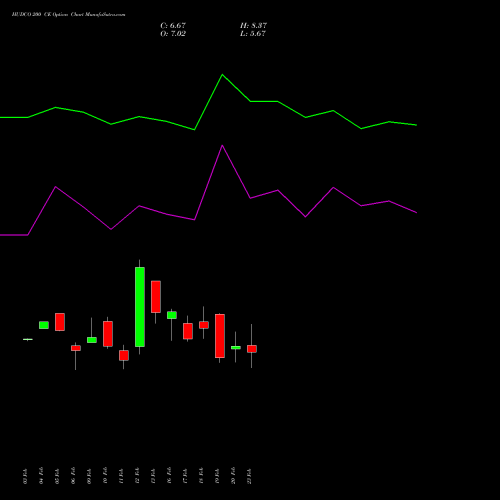Click the 06 Feb date label
This screenshot has height=500, width=500.
pyautogui.click(x=73, y=476)
